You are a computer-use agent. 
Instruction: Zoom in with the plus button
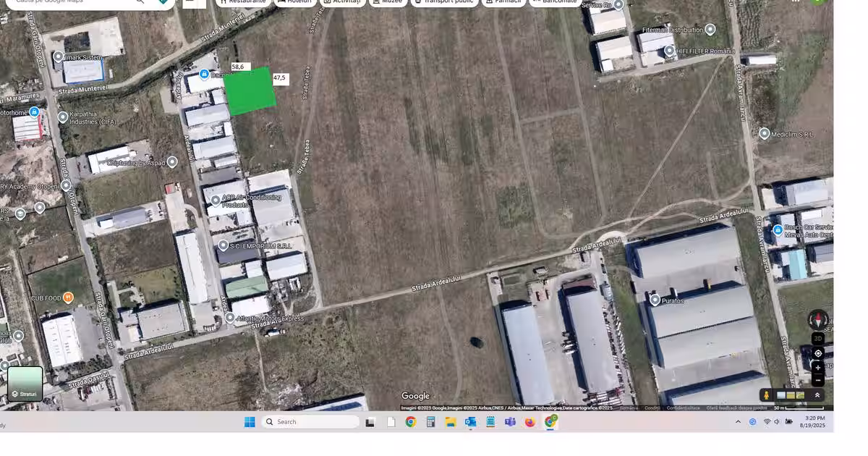[818, 367]
